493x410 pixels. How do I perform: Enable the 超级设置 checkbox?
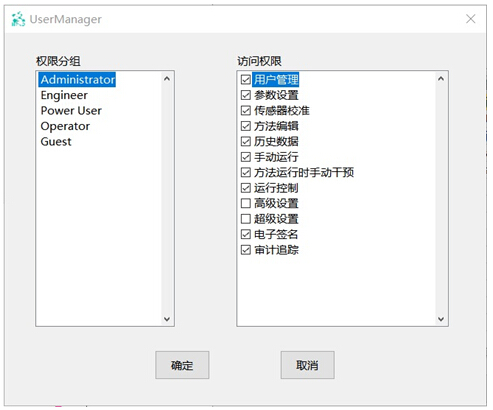click(246, 219)
